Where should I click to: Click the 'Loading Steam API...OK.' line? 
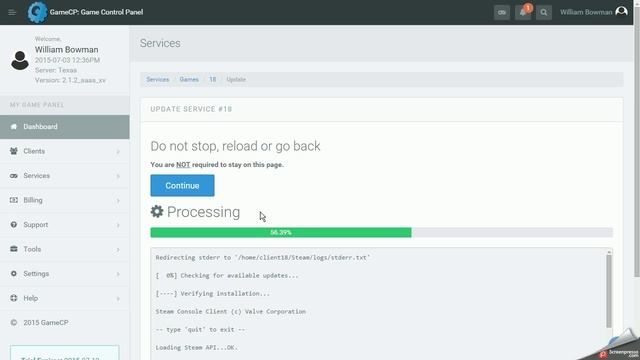pyautogui.click(x=196, y=347)
